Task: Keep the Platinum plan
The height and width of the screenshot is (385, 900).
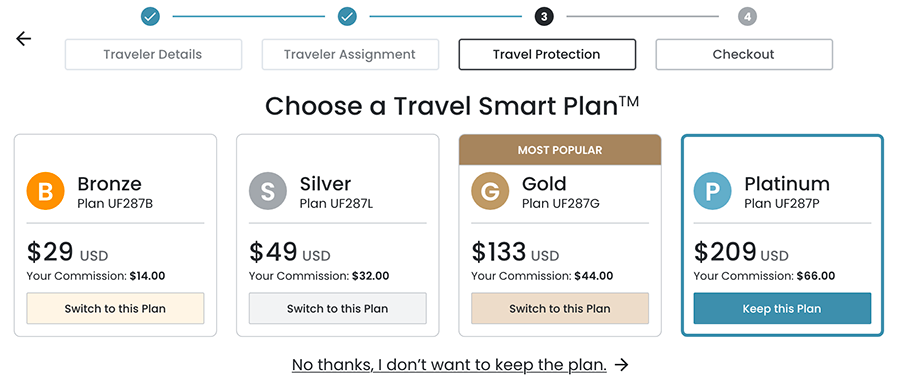Action: [x=782, y=309]
